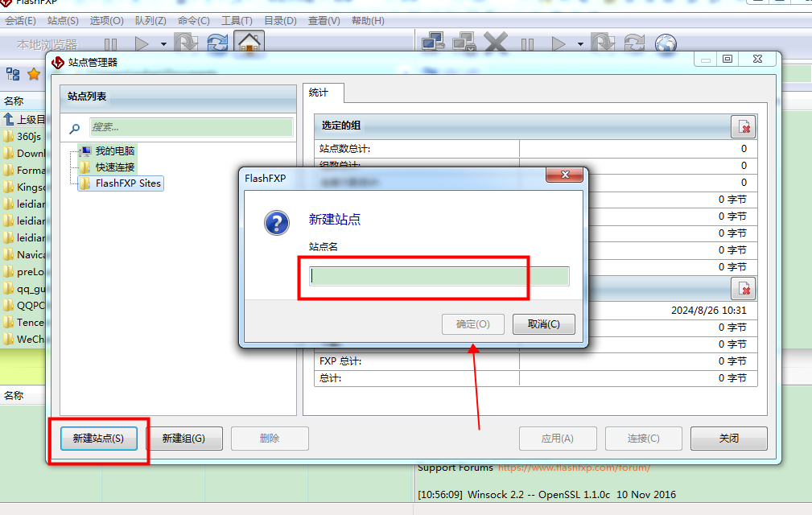Screen dimensions: 812x515
Task: Switch to the 统计 tab
Action: pyautogui.click(x=319, y=93)
